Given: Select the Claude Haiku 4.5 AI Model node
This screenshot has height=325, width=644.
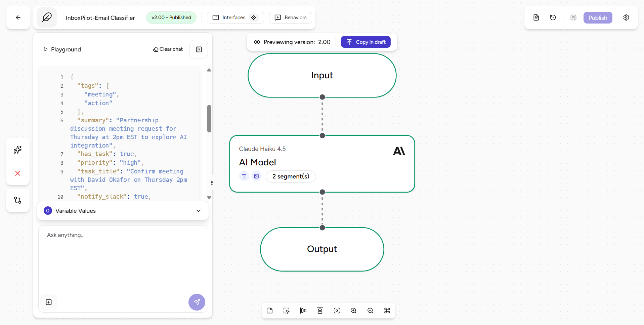Looking at the screenshot, I should (322, 164).
